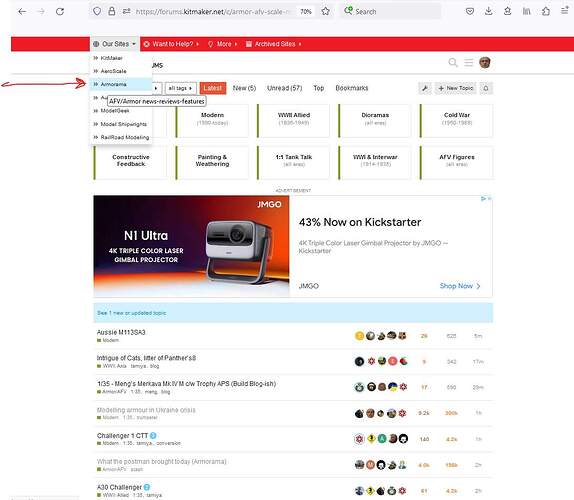Click Shop Now in the JMGO ad
This screenshot has height=500, width=574.
tap(460, 286)
